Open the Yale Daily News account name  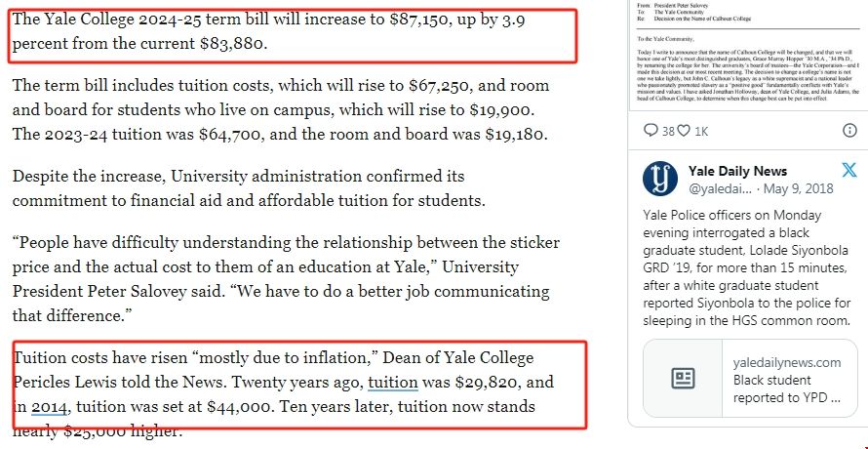point(737,171)
